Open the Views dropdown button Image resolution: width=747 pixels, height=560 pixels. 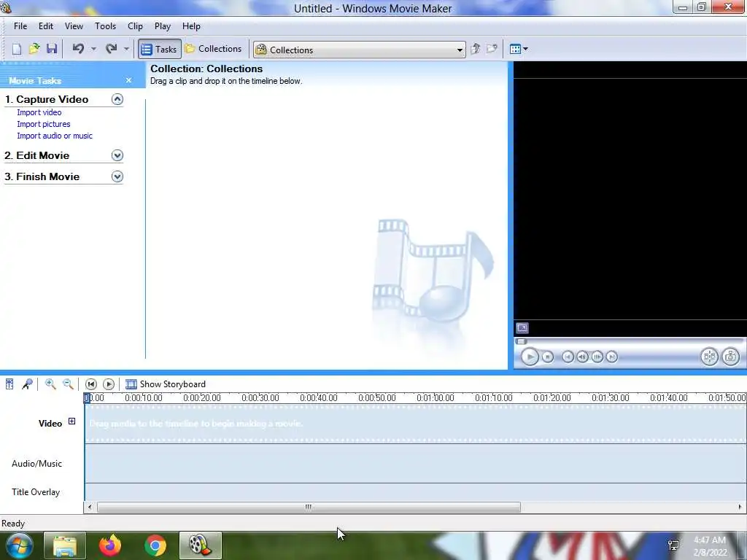[519, 49]
